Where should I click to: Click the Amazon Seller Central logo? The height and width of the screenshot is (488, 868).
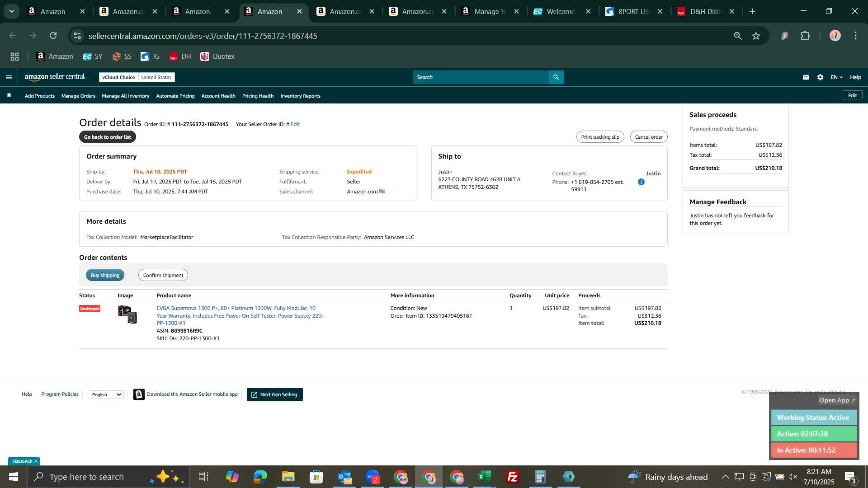[x=55, y=77]
